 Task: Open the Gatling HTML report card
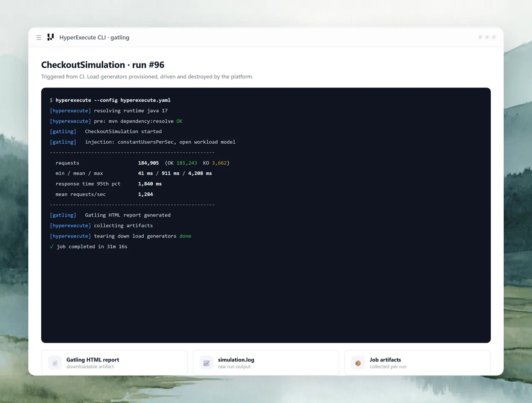click(115, 363)
